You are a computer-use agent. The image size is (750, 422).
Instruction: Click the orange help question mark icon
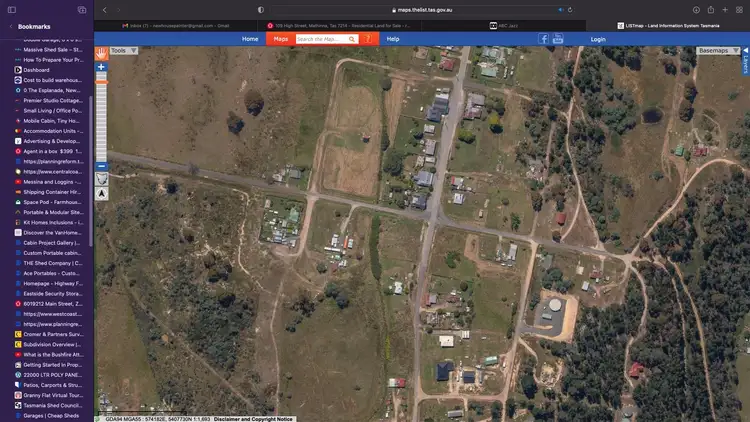click(x=368, y=39)
